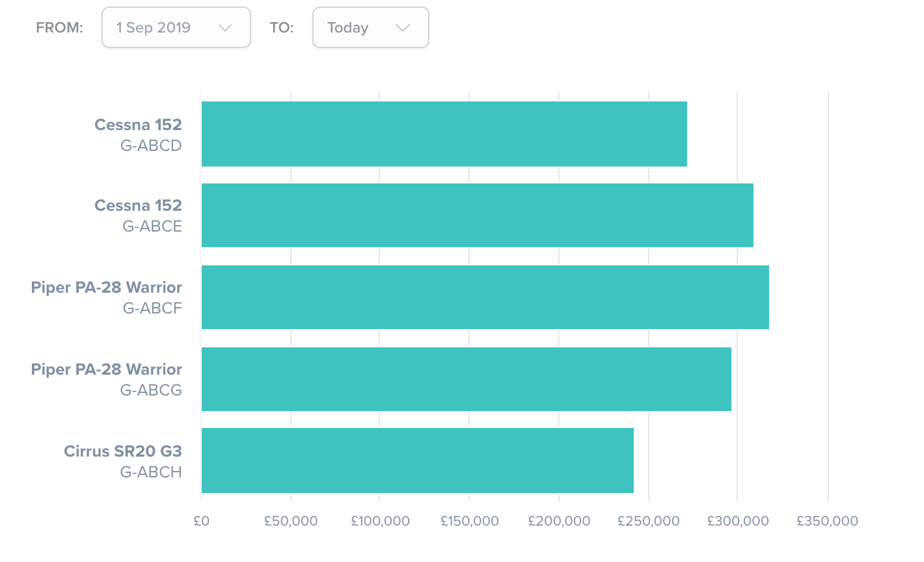Click the chevron arrow in the TO date selector
This screenshot has width=924, height=562.
pyautogui.click(x=403, y=27)
